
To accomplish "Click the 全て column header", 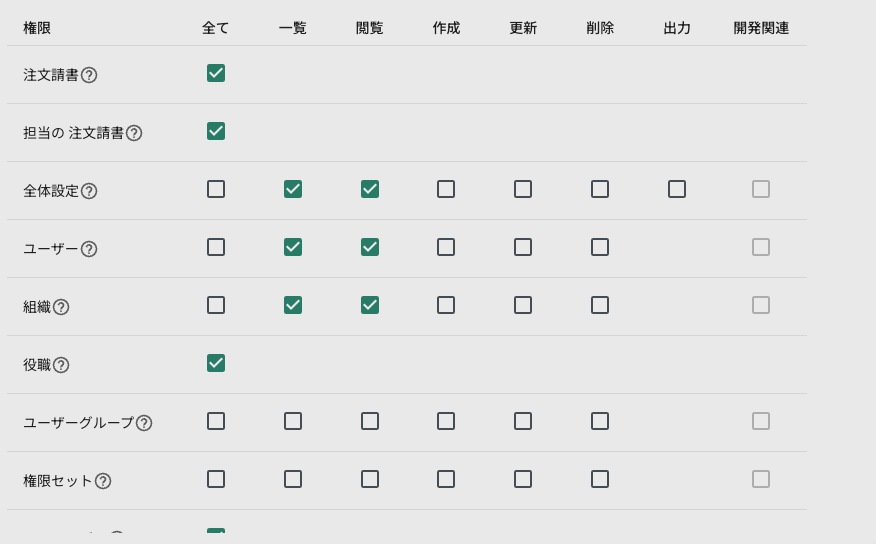I will (216, 28).
